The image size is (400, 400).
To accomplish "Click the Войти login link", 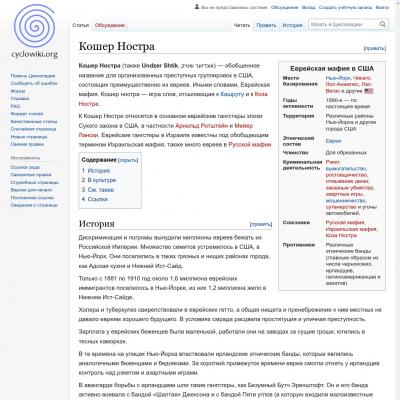I will [382, 7].
